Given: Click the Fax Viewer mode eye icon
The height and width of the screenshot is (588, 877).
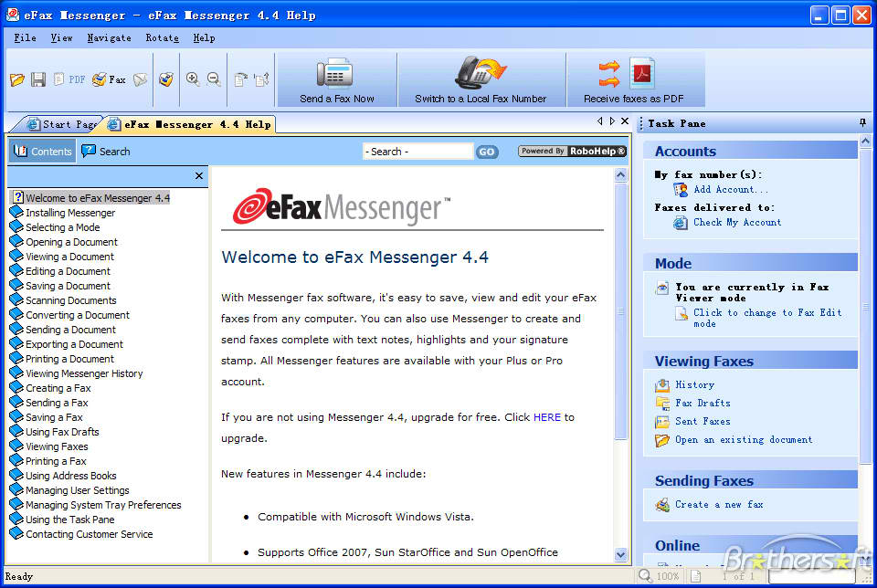Looking at the screenshot, I should (662, 288).
